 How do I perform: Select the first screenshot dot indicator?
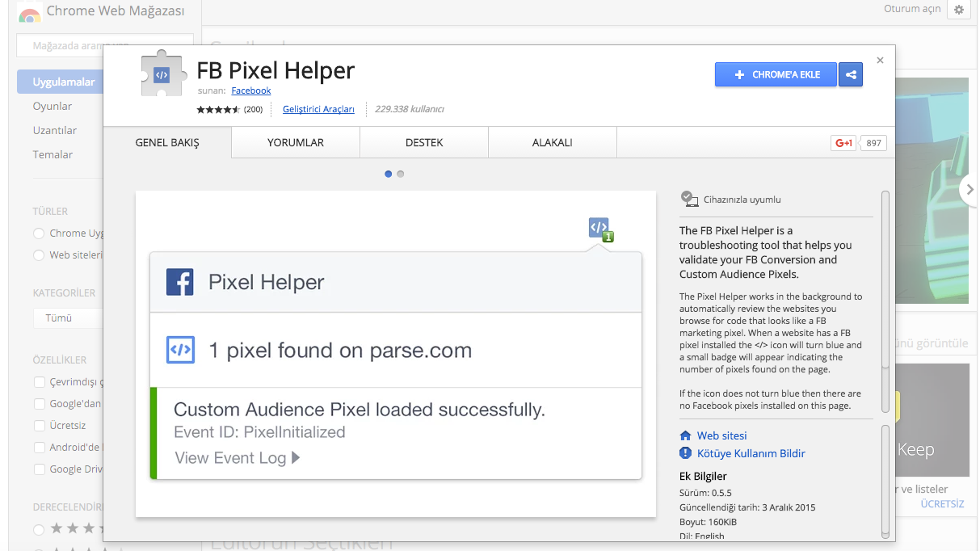(x=389, y=174)
